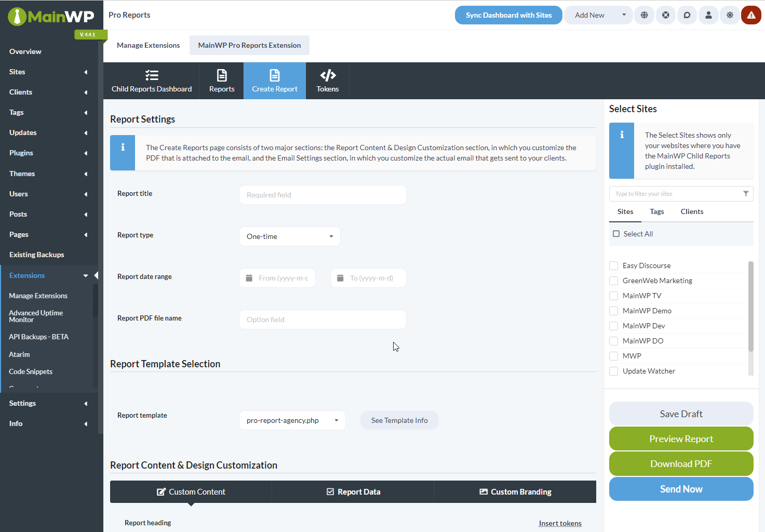The height and width of the screenshot is (532, 765).
Task: Toggle the sun theme icon
Action: tap(730, 15)
